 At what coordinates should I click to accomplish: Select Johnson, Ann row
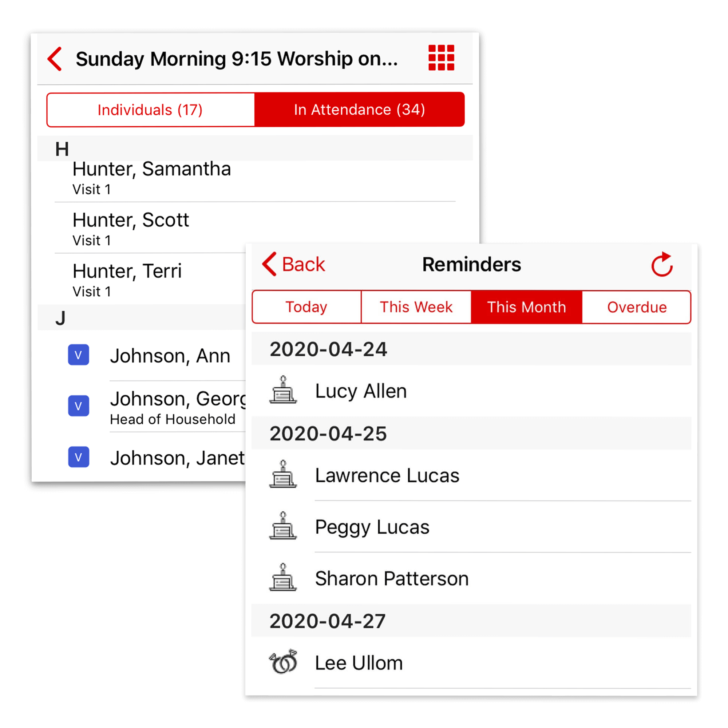point(142,355)
